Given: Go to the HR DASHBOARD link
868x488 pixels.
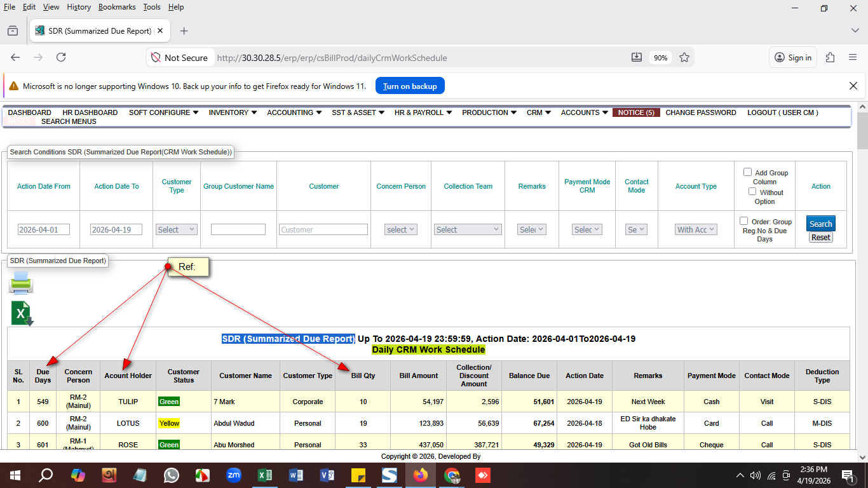Looking at the screenshot, I should [90, 112].
